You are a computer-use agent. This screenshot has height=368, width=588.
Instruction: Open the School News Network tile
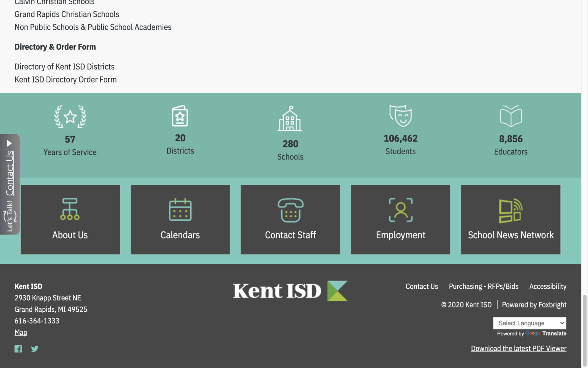(510, 219)
